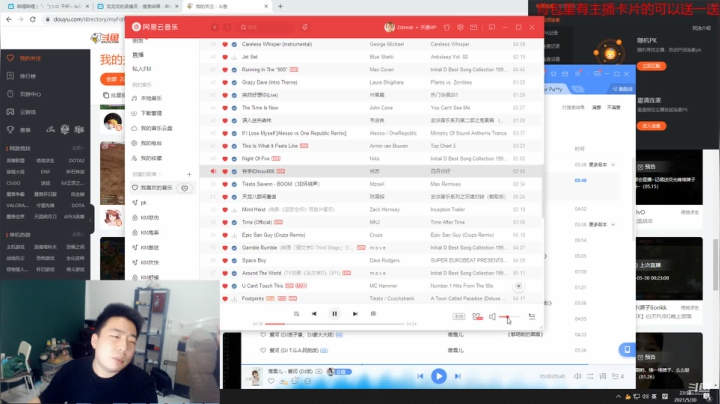Viewport: 720px width, 404px height.
Task: Open heartbeat mode icon next to 我喜欢的音乐
Action: (185, 188)
